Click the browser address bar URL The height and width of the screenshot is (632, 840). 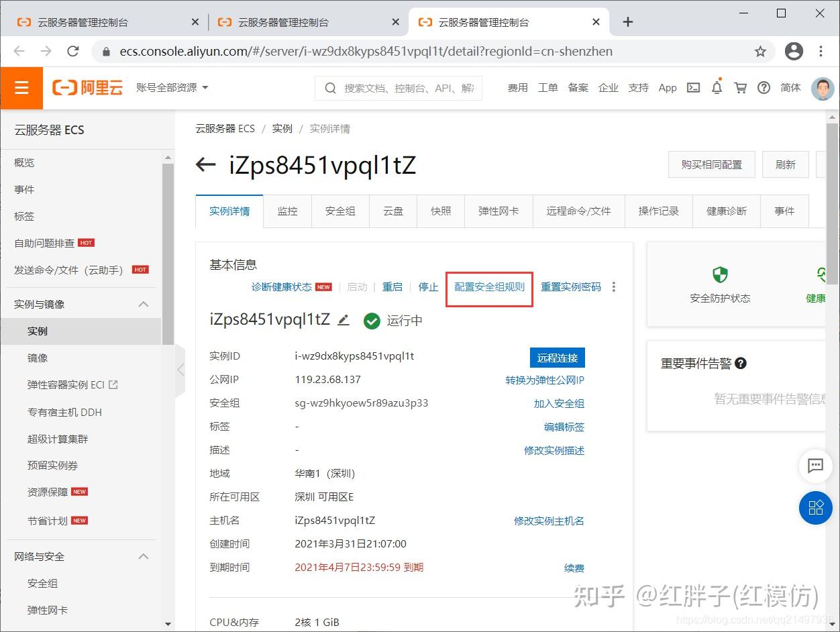click(x=366, y=52)
